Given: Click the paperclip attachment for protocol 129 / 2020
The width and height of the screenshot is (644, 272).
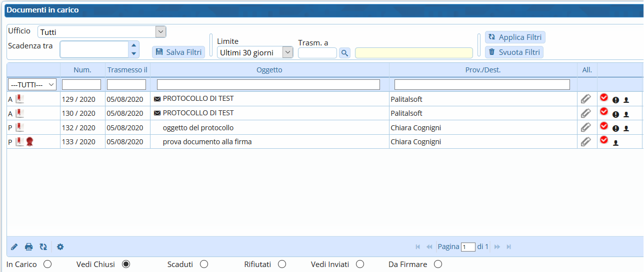Looking at the screenshot, I should (x=585, y=99).
